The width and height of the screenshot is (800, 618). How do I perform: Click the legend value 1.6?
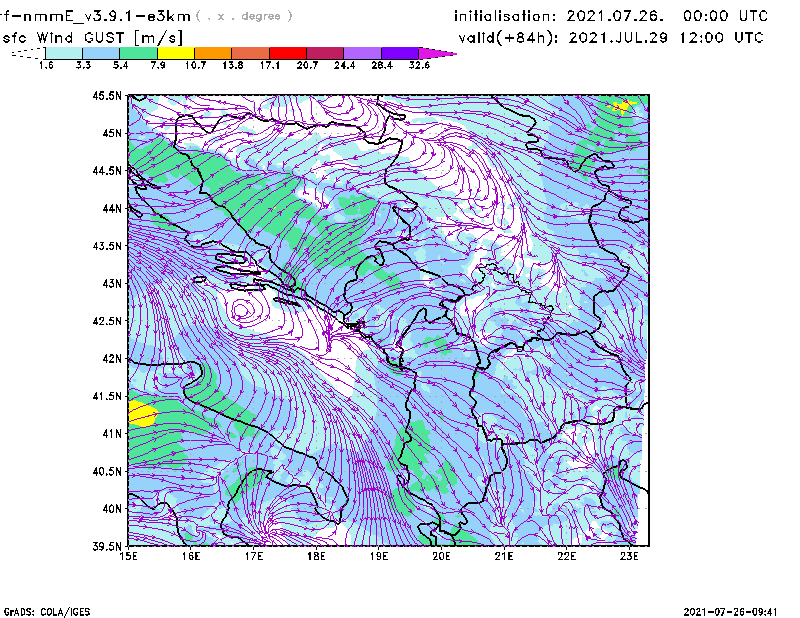click(46, 65)
